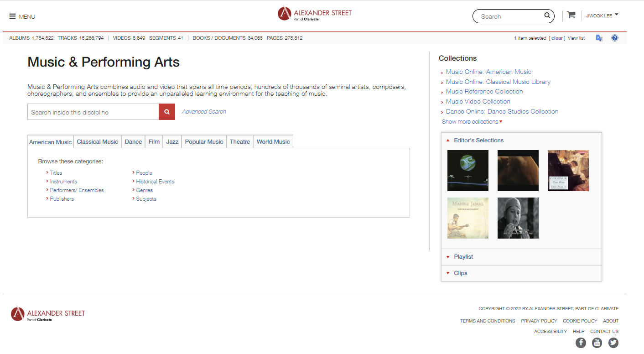The height and width of the screenshot is (354, 644).
Task: Browse the Publishers category
Action: pos(62,199)
